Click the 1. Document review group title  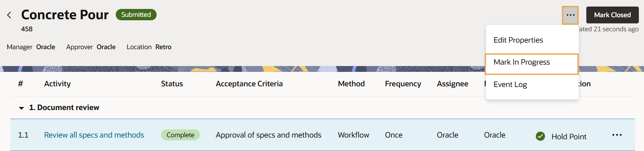tap(64, 108)
